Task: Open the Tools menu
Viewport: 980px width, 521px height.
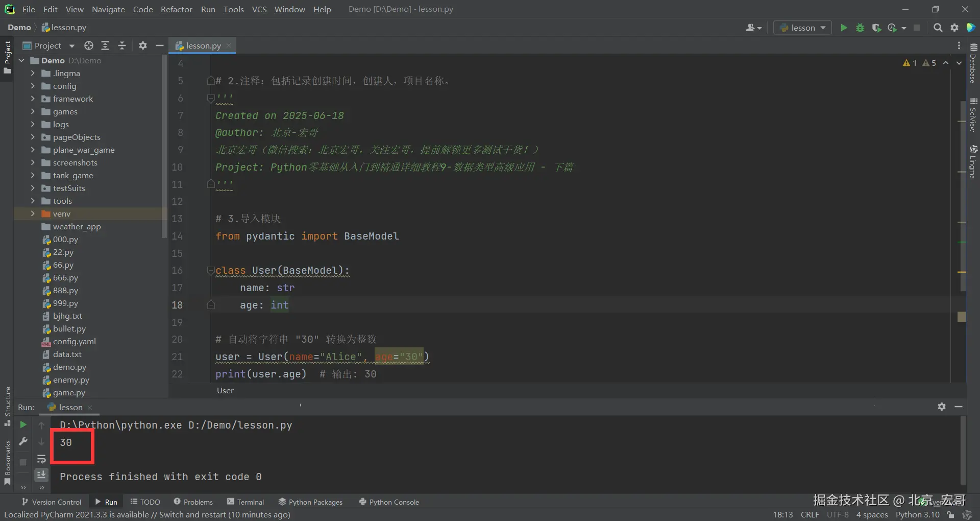Action: (233, 9)
